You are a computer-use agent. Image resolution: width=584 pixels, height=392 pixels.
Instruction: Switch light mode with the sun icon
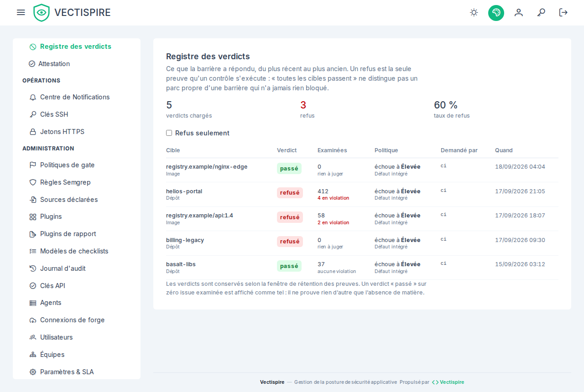(474, 12)
